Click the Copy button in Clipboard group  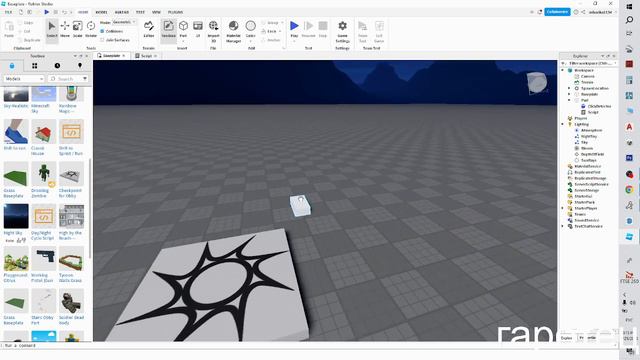pos(26,23)
